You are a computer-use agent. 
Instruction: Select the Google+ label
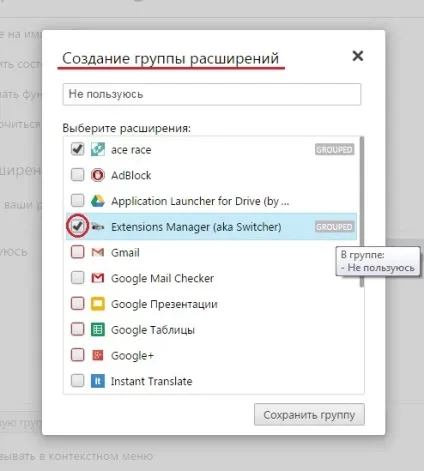pos(132,356)
